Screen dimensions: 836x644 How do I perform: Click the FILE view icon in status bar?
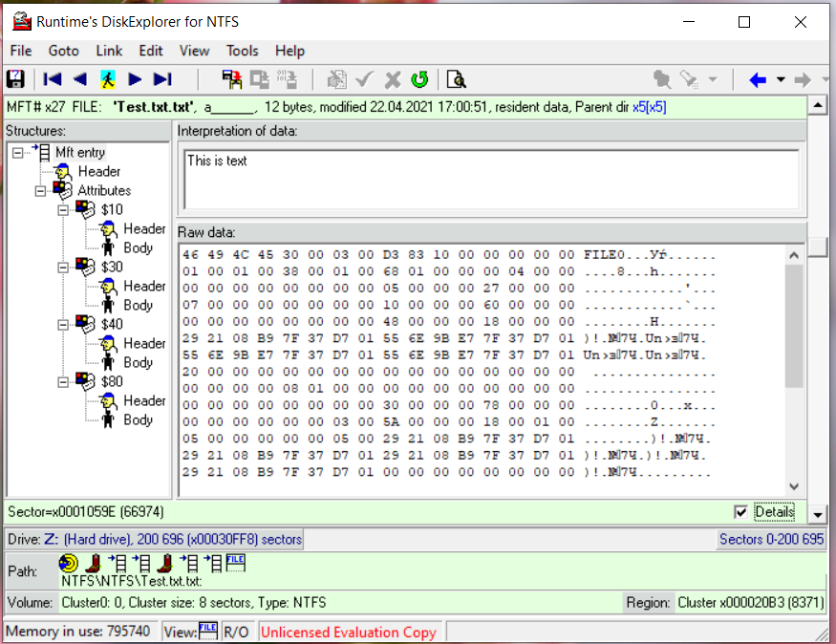click(208, 631)
